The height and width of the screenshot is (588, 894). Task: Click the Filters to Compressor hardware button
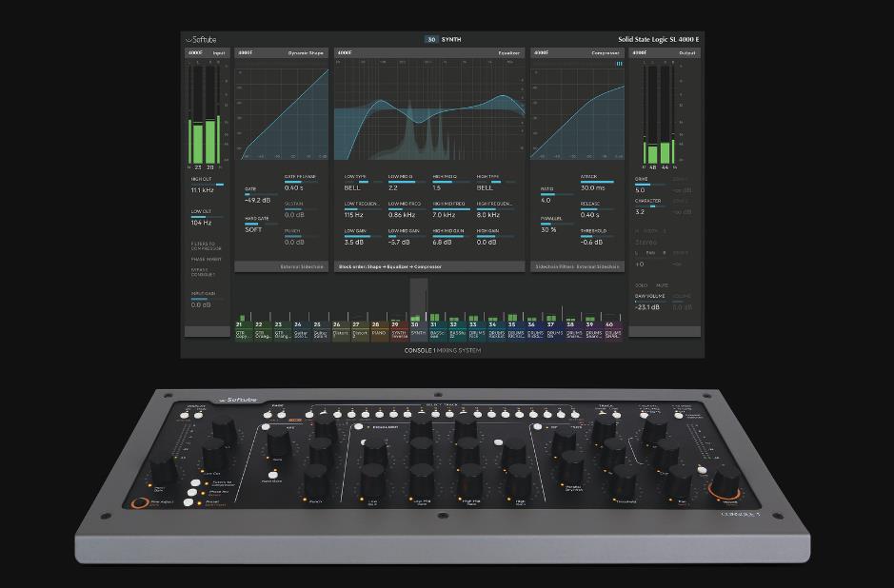(196, 483)
